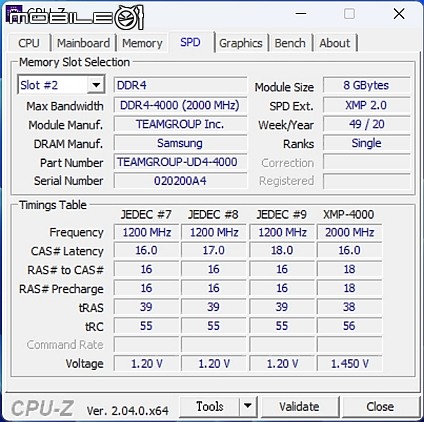Click the empty Correction field

[366, 162]
